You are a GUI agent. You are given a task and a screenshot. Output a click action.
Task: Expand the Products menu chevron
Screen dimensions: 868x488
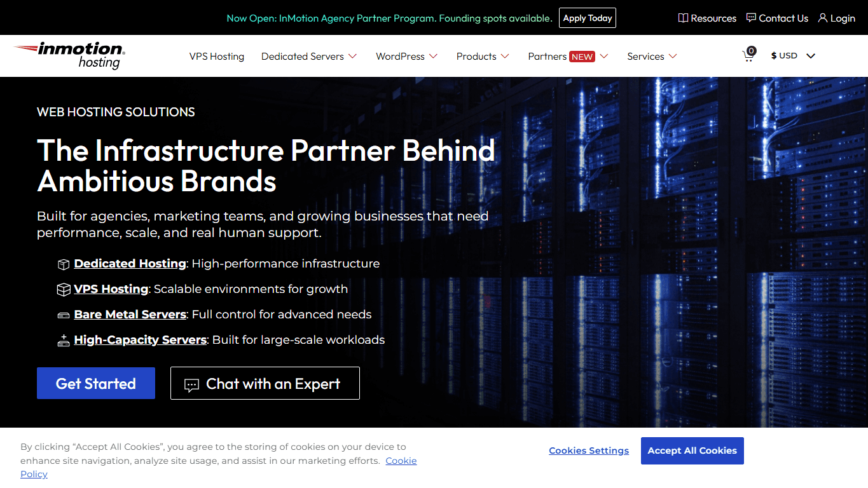(505, 57)
